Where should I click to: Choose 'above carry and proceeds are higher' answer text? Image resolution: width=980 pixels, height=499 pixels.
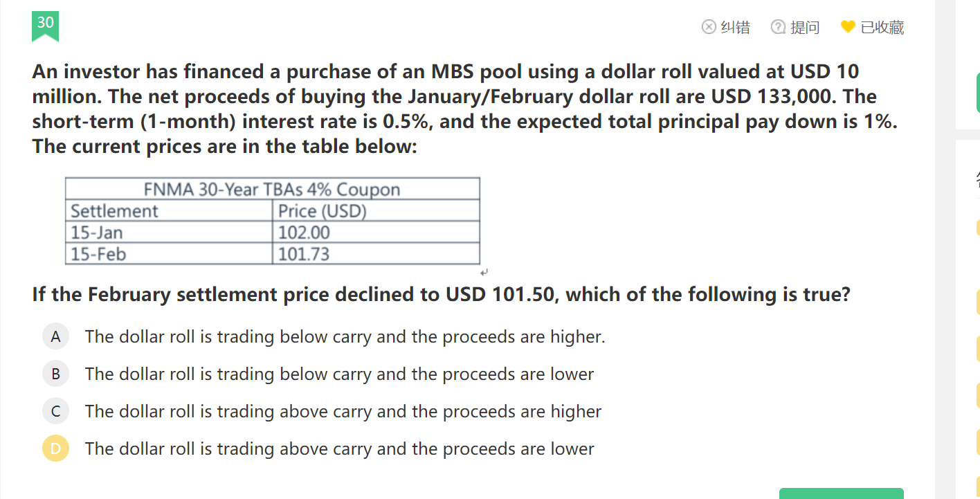343,412
